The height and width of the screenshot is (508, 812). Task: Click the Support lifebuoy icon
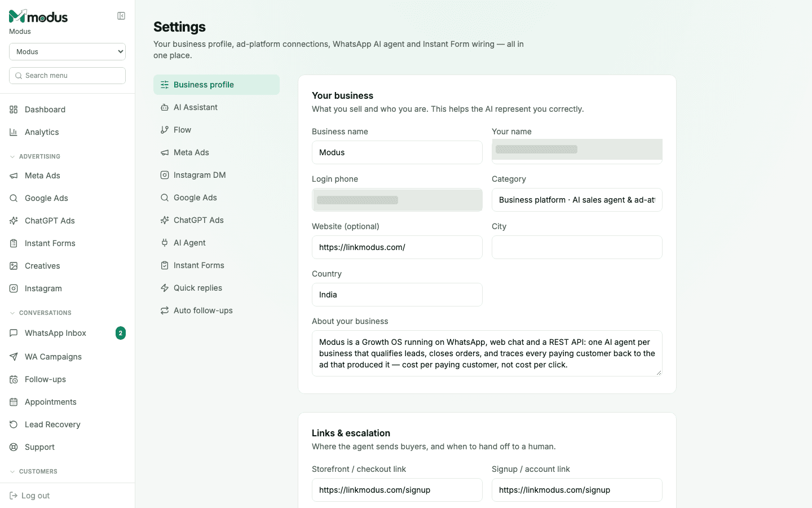click(x=14, y=447)
